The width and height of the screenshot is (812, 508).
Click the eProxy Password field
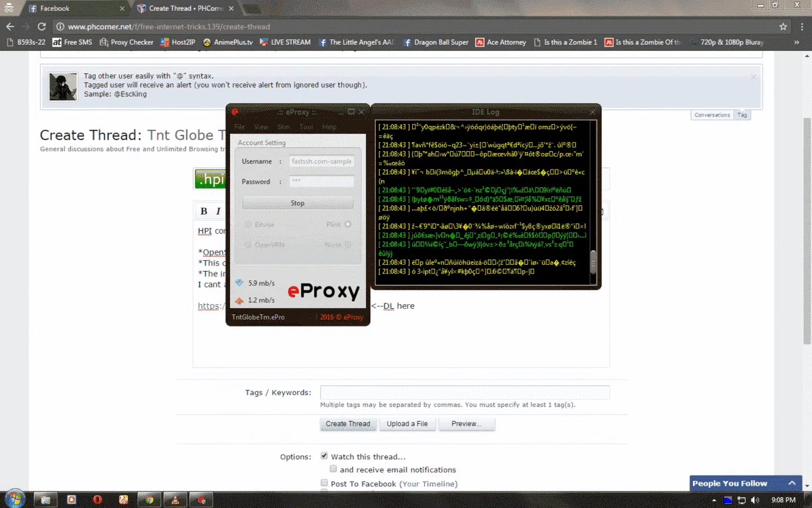(321, 182)
